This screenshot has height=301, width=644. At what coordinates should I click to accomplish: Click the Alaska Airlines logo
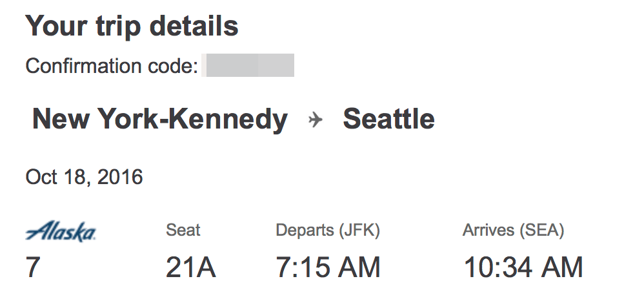(61, 231)
